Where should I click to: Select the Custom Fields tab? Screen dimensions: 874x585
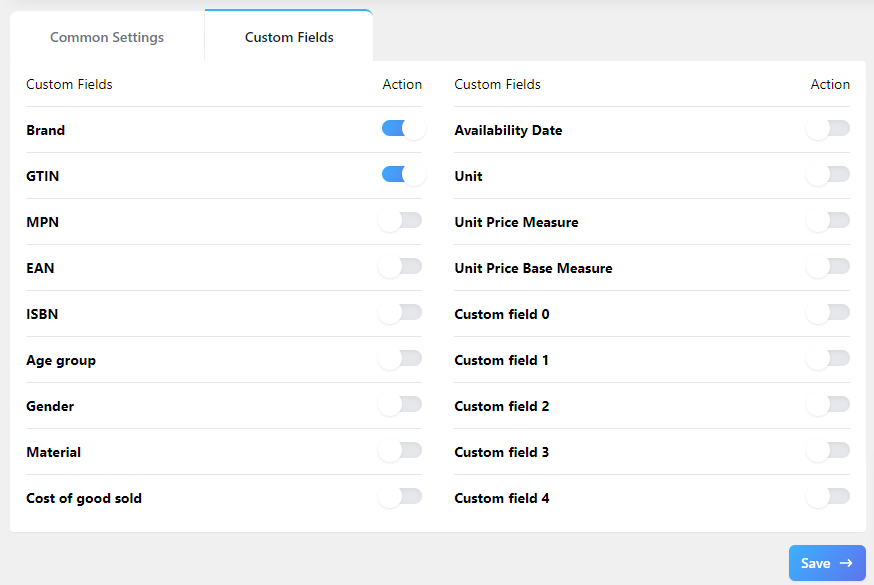(x=289, y=37)
